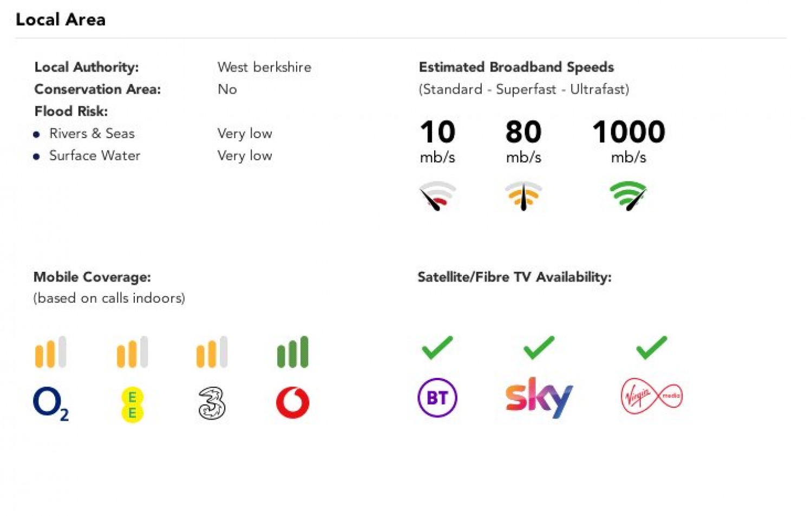Click the 1000 mb/s ultrafast speed value
Viewport: 812px width, 516px height.
coord(628,132)
